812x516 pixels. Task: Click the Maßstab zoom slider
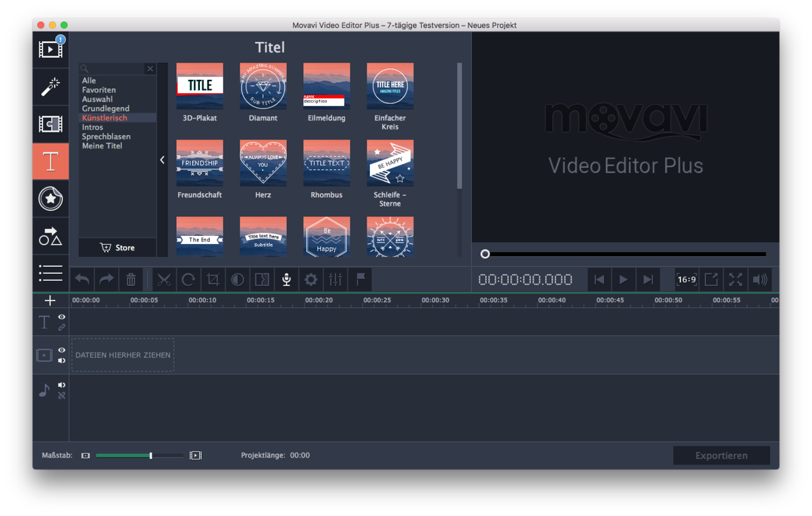[140, 455]
